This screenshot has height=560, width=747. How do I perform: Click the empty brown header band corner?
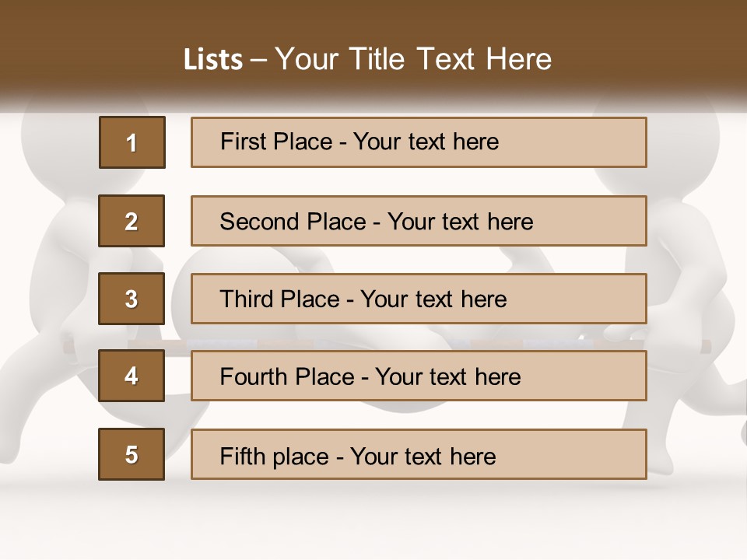click(x=47, y=31)
